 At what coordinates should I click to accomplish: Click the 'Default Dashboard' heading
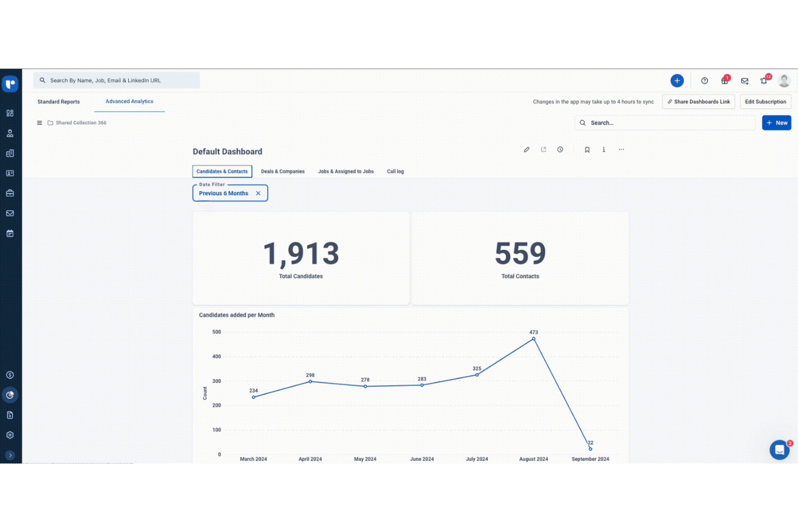click(x=228, y=152)
